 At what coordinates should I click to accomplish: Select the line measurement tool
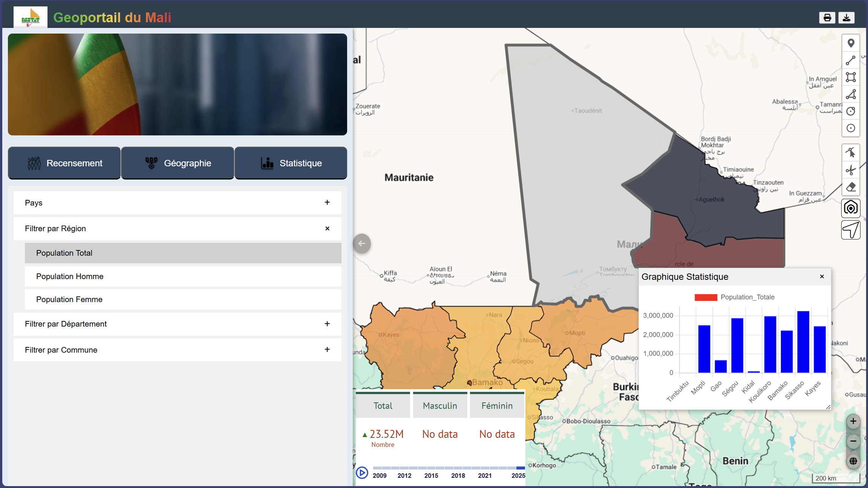pos(851,60)
